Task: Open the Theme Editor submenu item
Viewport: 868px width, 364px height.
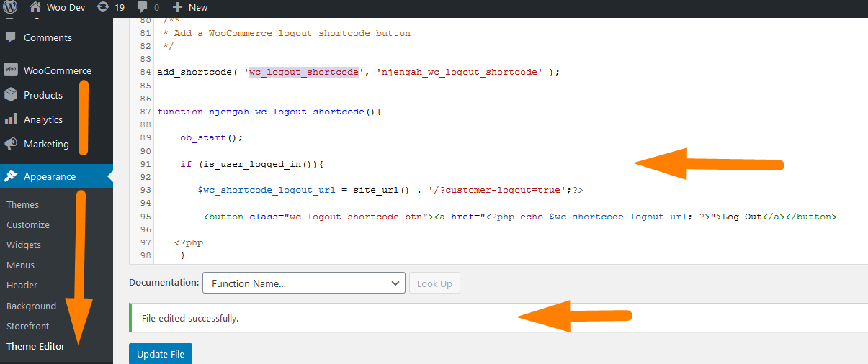Action: tap(36, 346)
